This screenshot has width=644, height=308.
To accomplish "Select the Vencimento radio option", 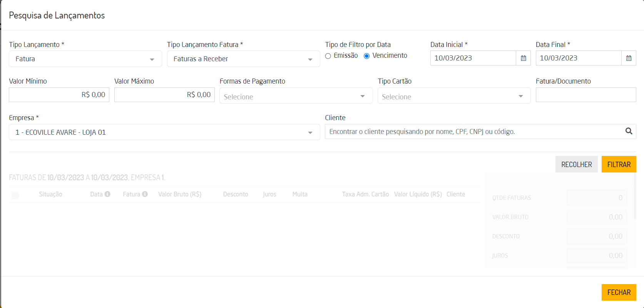I will 367,56.
